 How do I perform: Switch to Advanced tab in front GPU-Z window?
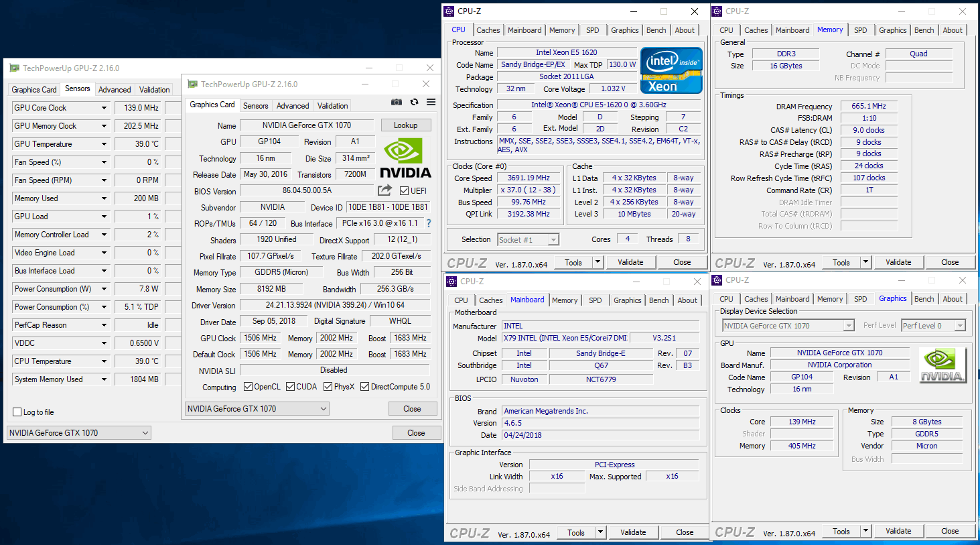coord(293,106)
